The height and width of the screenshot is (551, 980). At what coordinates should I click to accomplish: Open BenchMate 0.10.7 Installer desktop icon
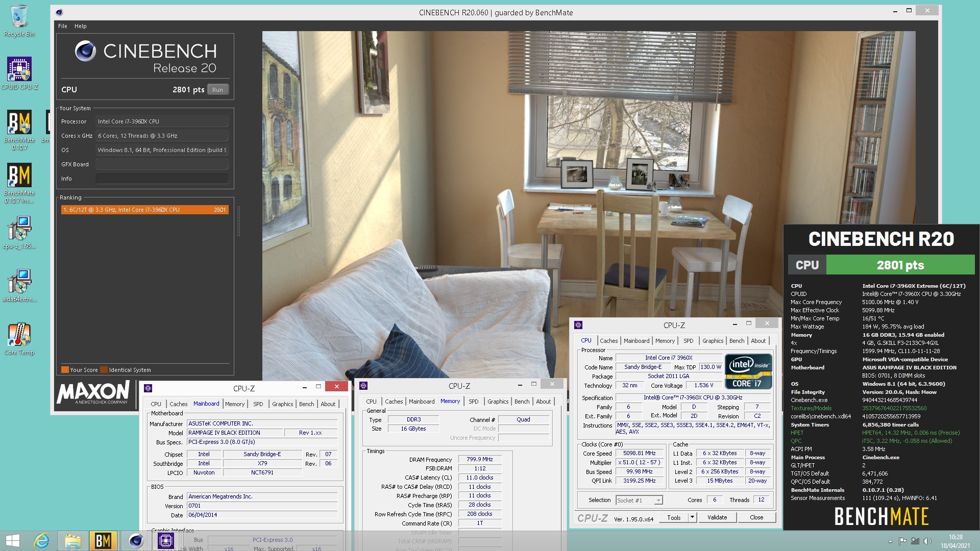pos(19,183)
